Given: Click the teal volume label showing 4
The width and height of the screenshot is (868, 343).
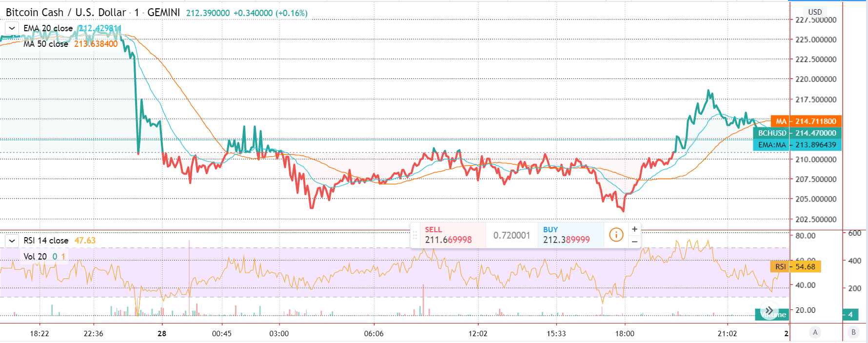Looking at the screenshot, I should tap(850, 315).
